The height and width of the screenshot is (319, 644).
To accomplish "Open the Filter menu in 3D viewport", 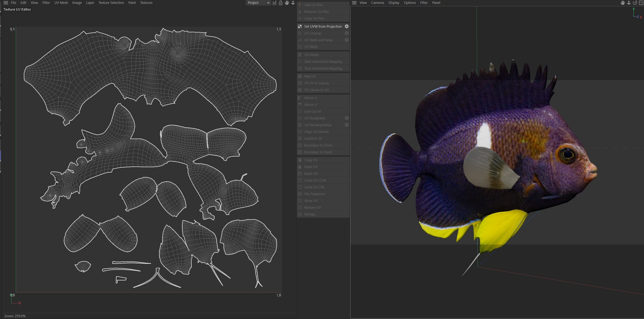I will 424,3.
